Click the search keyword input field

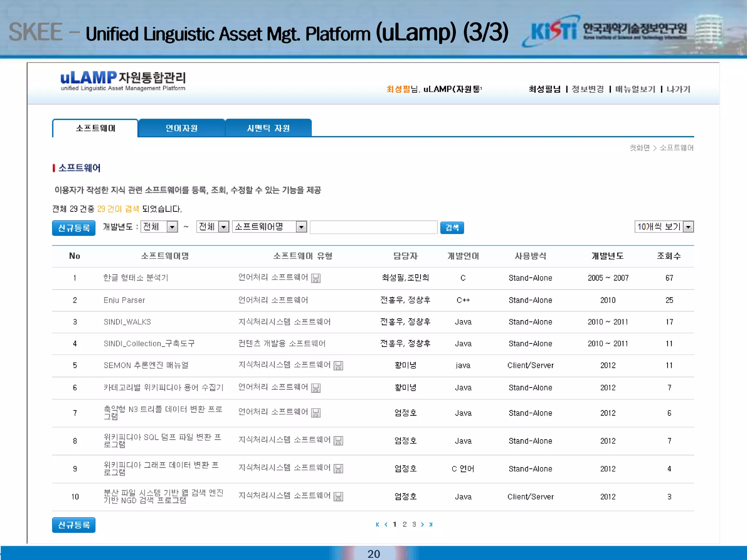click(x=373, y=227)
